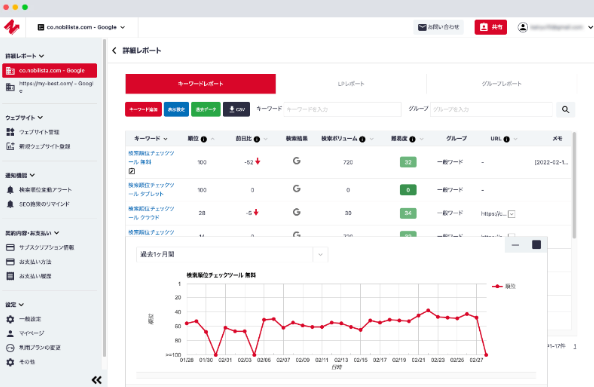Click Google icon in the タブレット row
Image resolution: width=594 pixels, height=387 pixels.
pyautogui.click(x=297, y=189)
